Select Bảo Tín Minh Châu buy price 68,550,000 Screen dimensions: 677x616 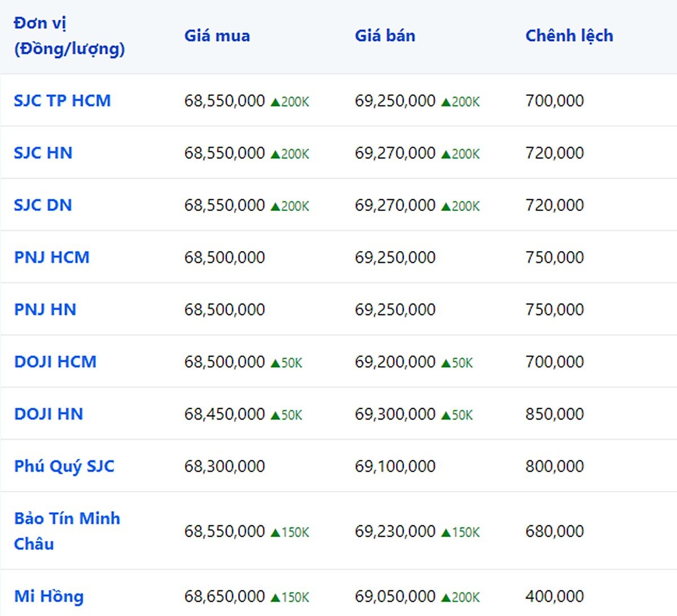point(225,531)
